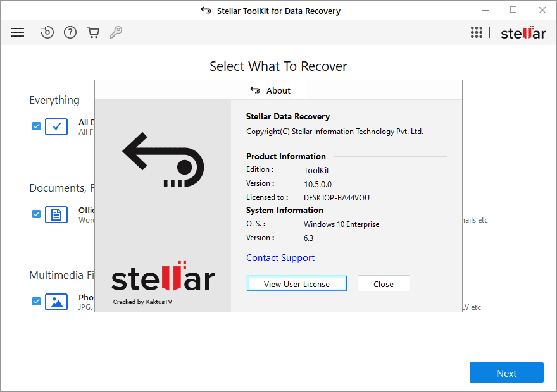
Task: Toggle the Photos multimedia checkbox
Action: [x=36, y=302]
